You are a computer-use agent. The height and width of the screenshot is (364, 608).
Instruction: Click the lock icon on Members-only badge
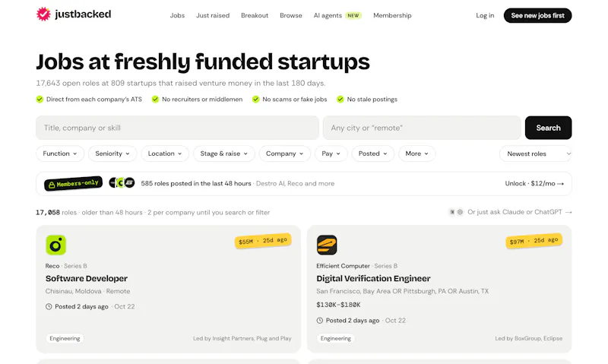[x=52, y=185]
